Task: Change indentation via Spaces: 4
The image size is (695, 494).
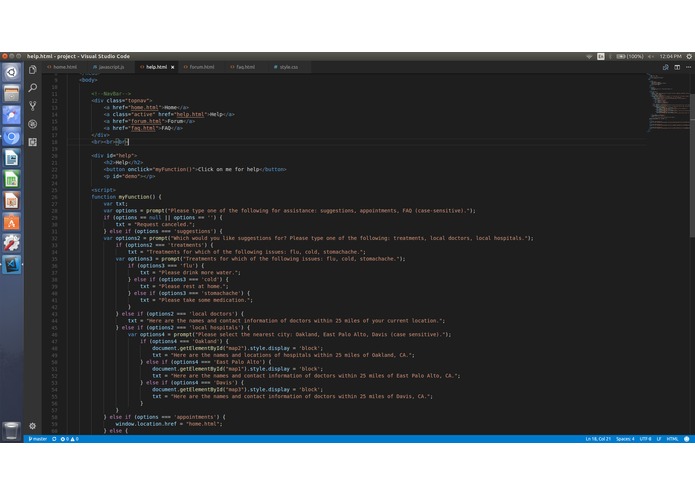Action: (625, 439)
